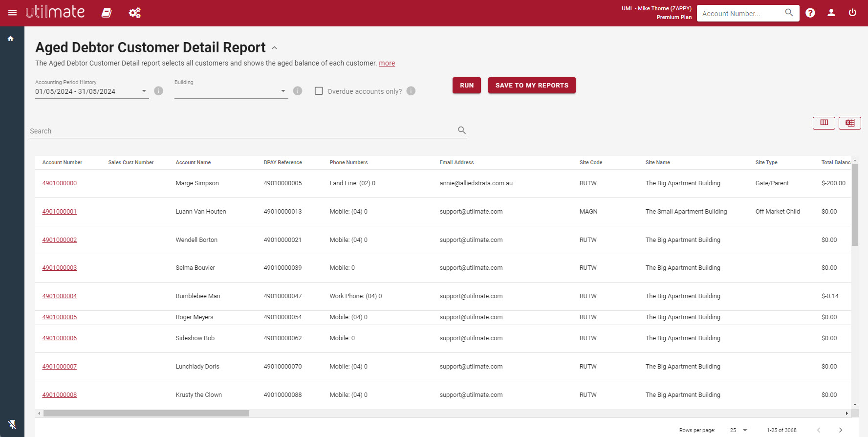Open account link 4901000004
Image resolution: width=868 pixels, height=437 pixels.
60,296
